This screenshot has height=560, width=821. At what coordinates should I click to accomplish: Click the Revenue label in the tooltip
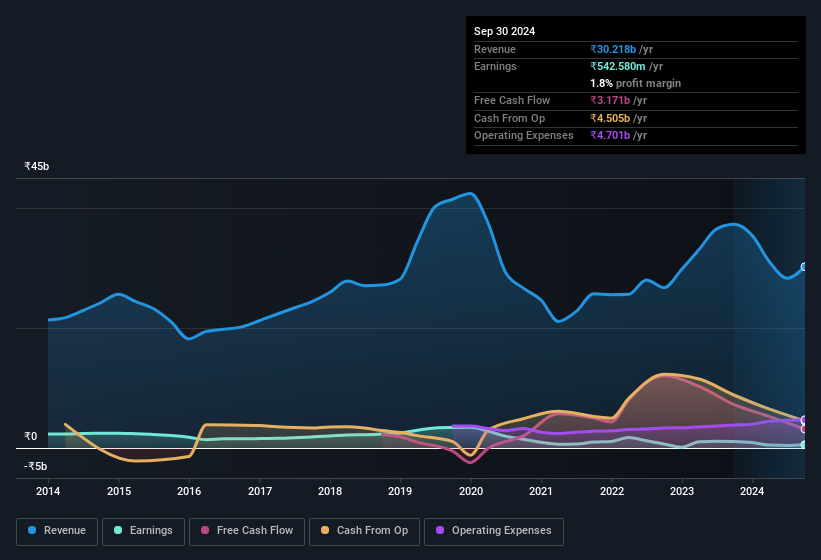click(x=495, y=49)
